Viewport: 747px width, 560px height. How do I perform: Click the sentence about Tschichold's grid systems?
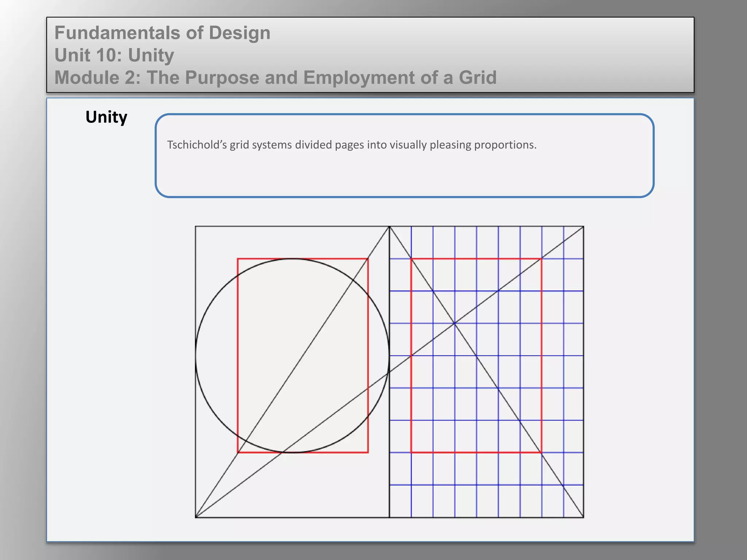(x=352, y=145)
